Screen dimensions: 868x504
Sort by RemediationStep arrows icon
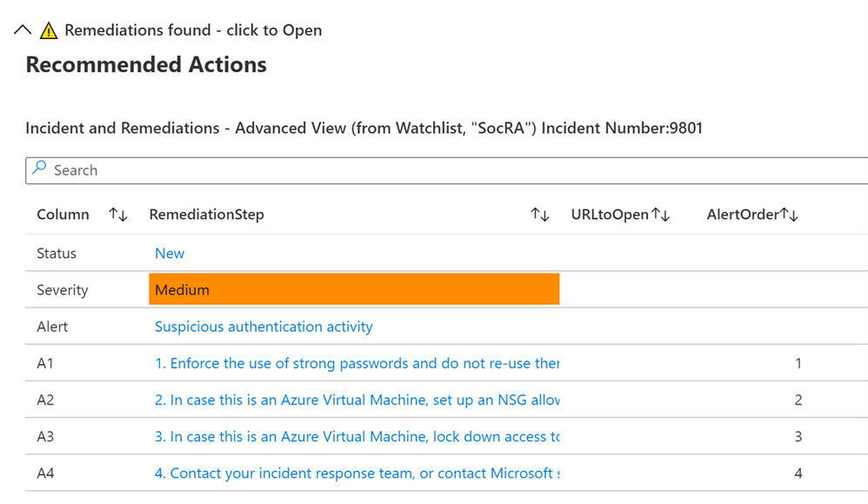(540, 215)
